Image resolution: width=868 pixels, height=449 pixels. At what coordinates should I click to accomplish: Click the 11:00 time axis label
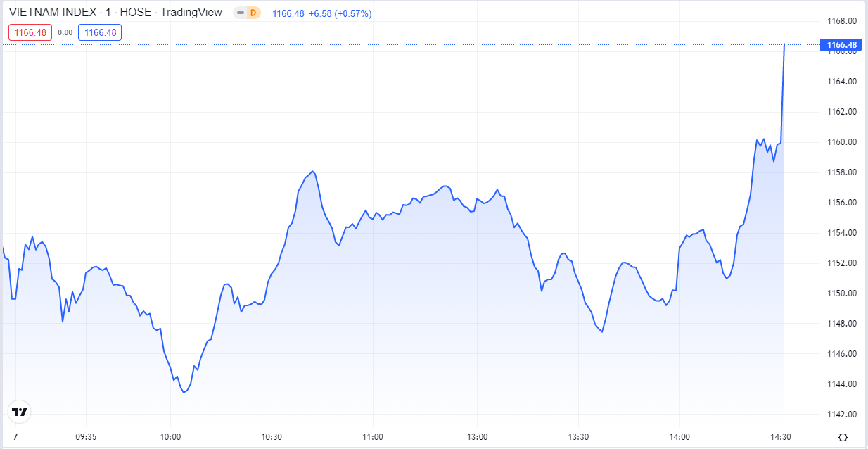[x=372, y=437]
